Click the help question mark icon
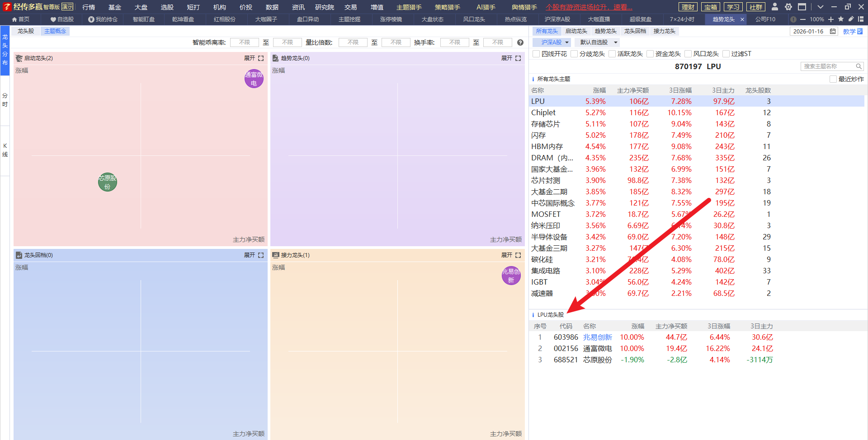 [520, 42]
